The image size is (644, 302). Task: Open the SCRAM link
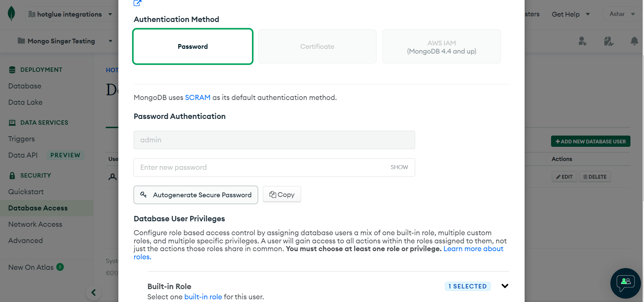pyautogui.click(x=198, y=98)
